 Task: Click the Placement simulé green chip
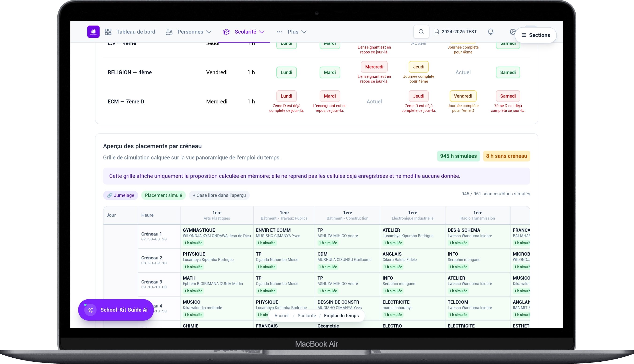(x=163, y=195)
